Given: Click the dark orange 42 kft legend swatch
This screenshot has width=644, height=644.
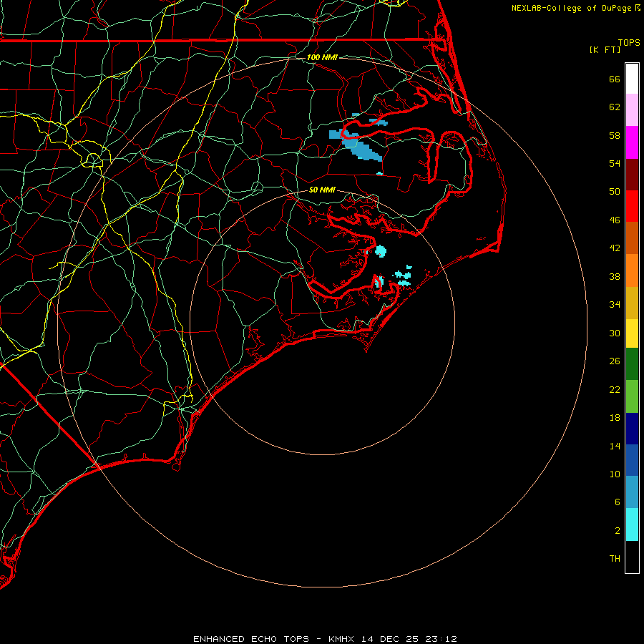Looking at the screenshot, I should pyautogui.click(x=632, y=238).
